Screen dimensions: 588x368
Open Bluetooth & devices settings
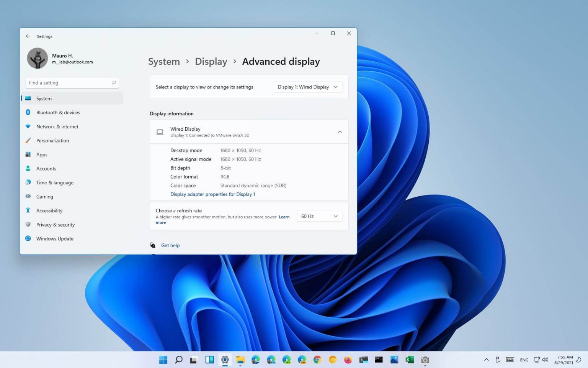tap(58, 113)
